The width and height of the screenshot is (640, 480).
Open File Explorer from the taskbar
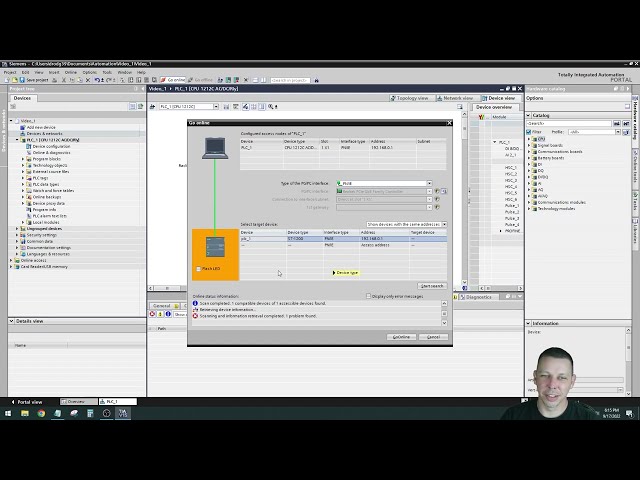25,413
